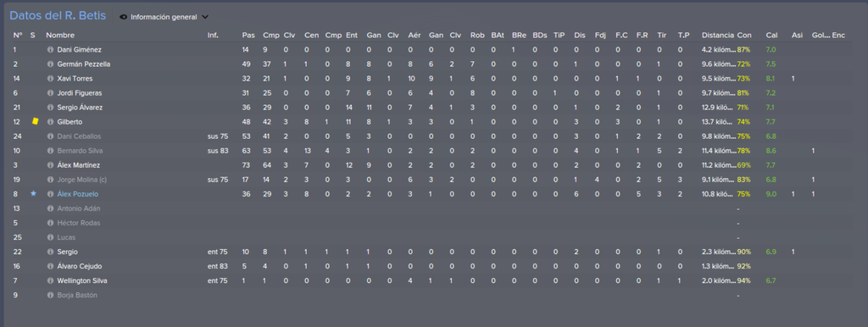Open info icon beside Dani Ceballos

tap(50, 136)
